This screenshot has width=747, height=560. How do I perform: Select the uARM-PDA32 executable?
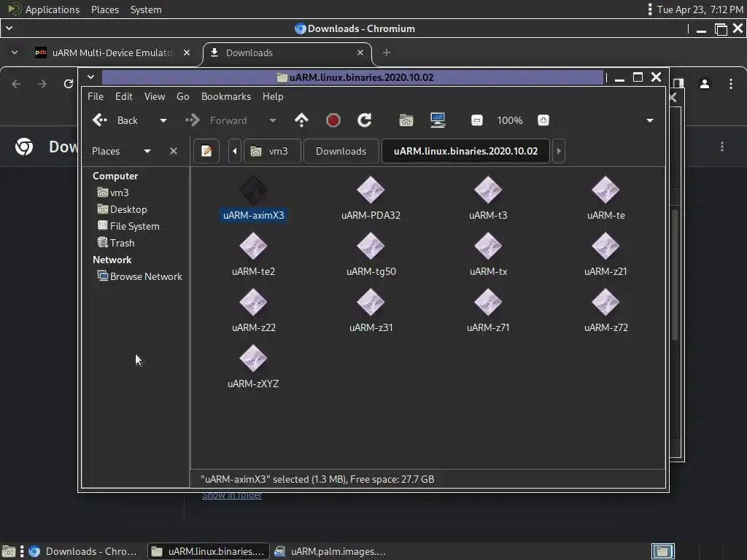click(x=371, y=190)
